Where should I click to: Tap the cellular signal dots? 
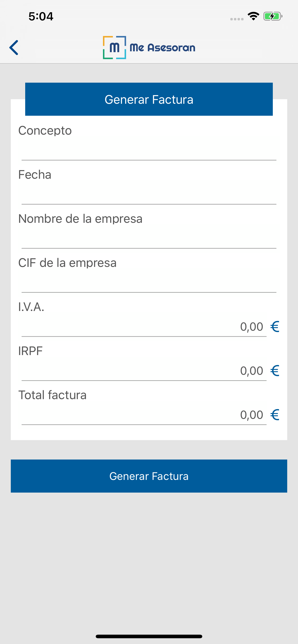(237, 19)
